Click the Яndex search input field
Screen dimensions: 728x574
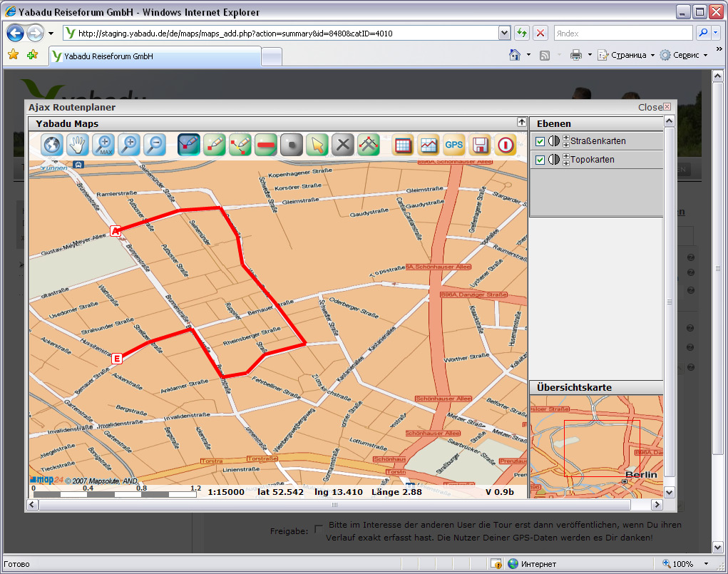tap(623, 34)
